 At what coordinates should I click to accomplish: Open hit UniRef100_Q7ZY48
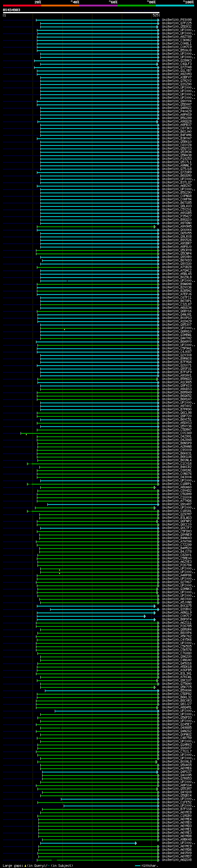[x=176, y=67]
